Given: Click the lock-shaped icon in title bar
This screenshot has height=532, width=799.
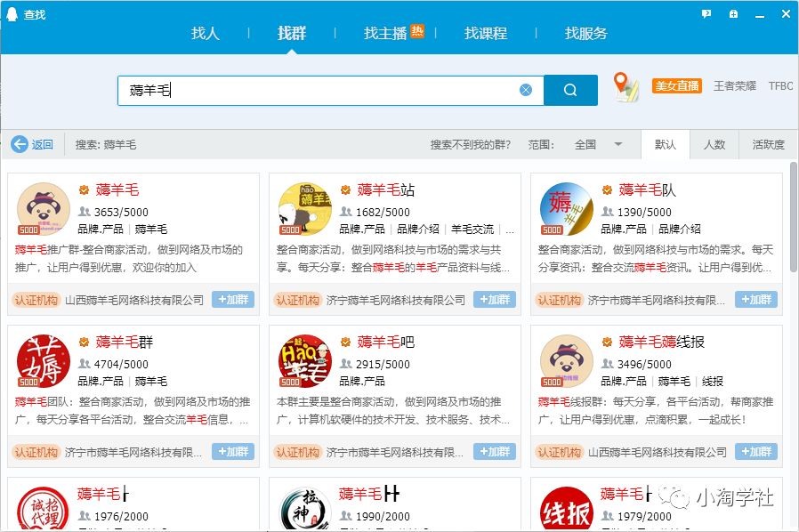Looking at the screenshot, I should point(733,14).
